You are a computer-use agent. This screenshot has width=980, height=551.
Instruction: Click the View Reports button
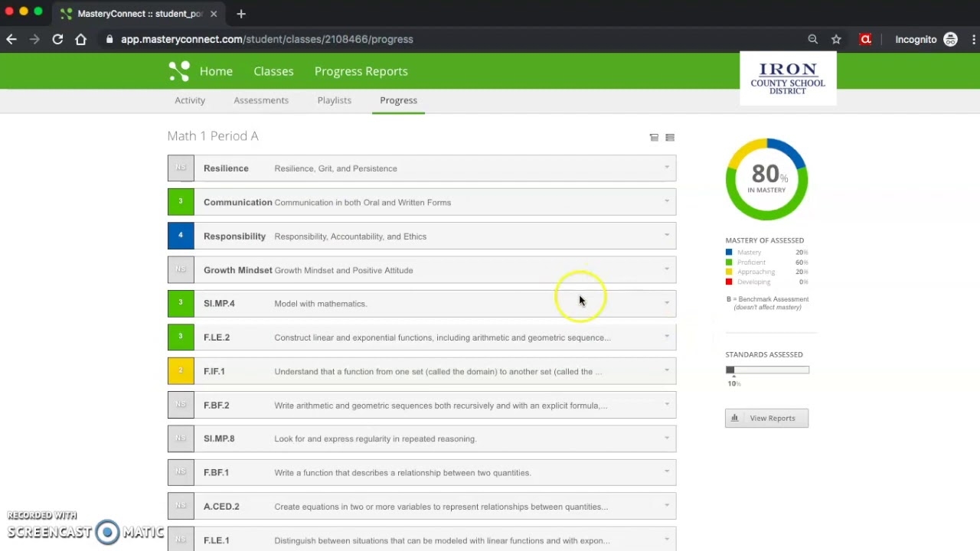pos(766,418)
